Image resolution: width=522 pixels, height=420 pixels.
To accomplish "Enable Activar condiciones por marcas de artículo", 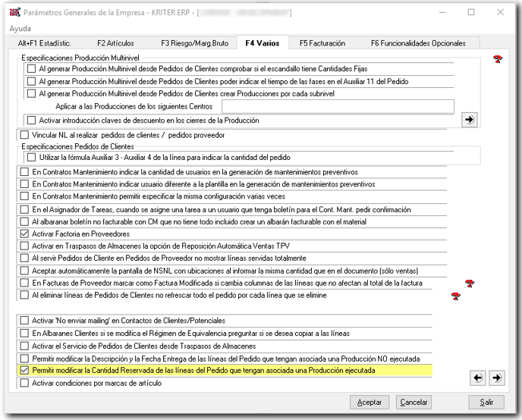I will click(24, 383).
